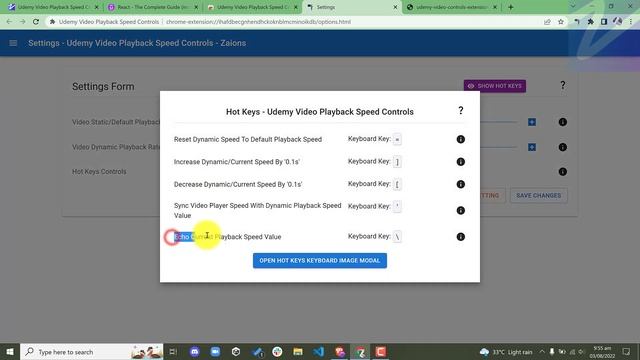Click the '[' key field for Decrease Speed
Viewport: 640px width, 360px height.
pos(397,184)
